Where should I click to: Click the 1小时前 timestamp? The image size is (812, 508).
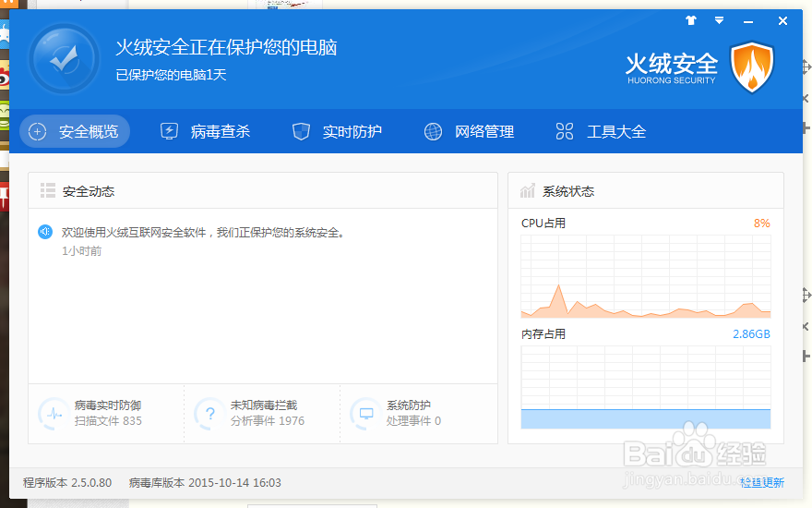click(82, 251)
